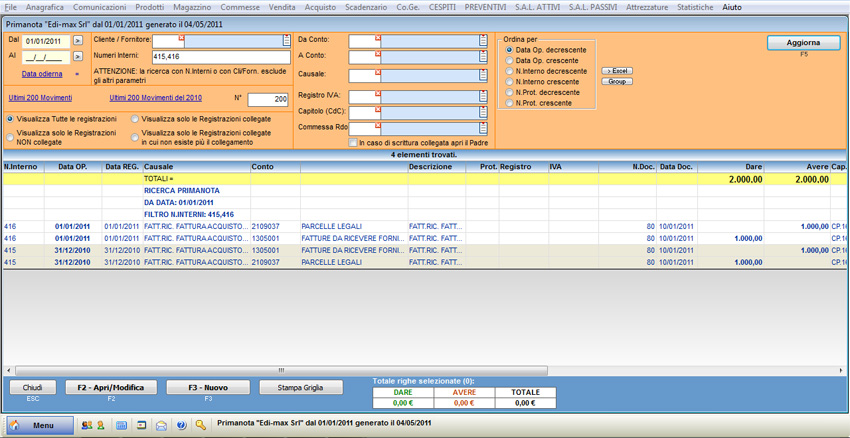Choose 'N.Interno crescente' sort option
The width and height of the screenshot is (850, 438).
[x=509, y=82]
